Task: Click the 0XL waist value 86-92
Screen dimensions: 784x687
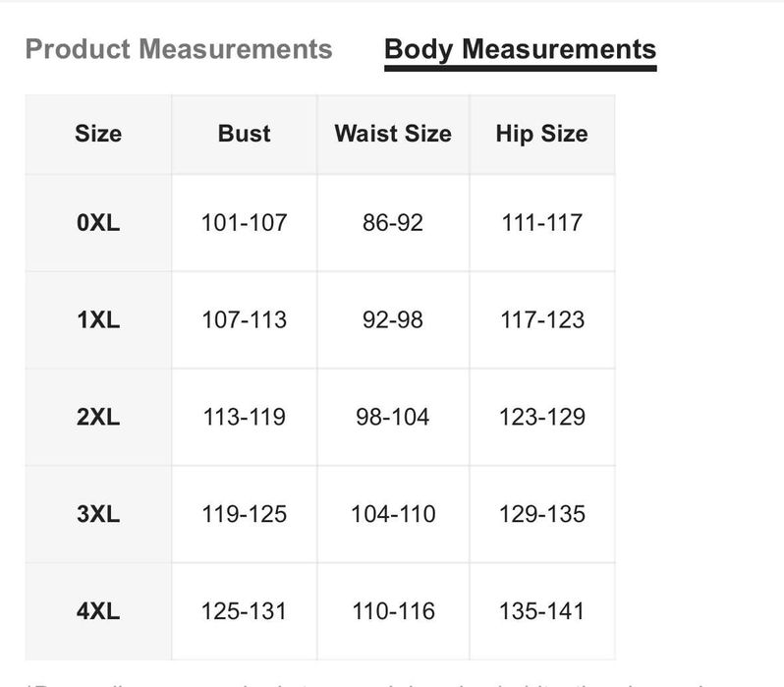Action: pyautogui.click(x=393, y=222)
